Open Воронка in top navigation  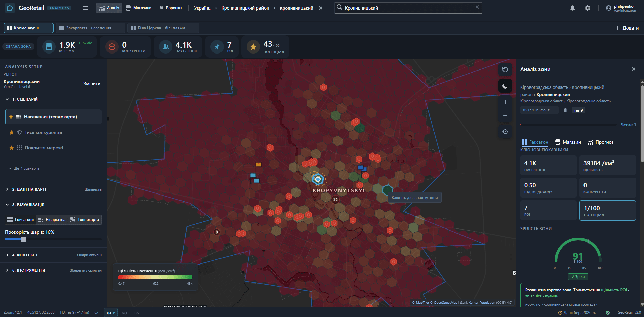(x=170, y=8)
